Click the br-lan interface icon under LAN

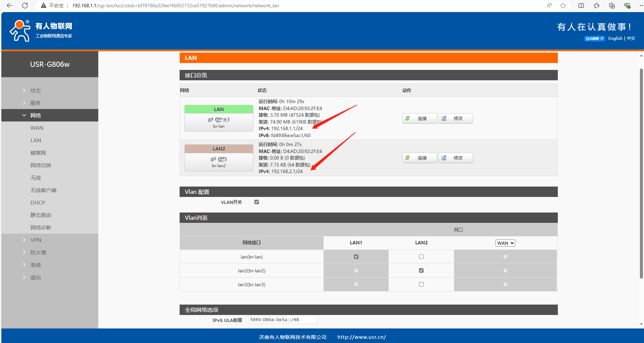click(219, 120)
